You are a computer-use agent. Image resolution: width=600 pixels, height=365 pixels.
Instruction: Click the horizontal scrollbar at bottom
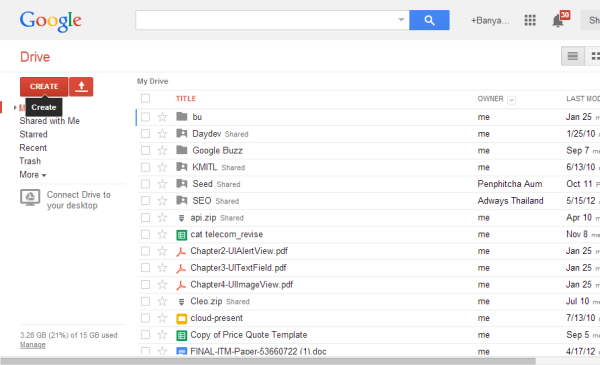click(268, 361)
